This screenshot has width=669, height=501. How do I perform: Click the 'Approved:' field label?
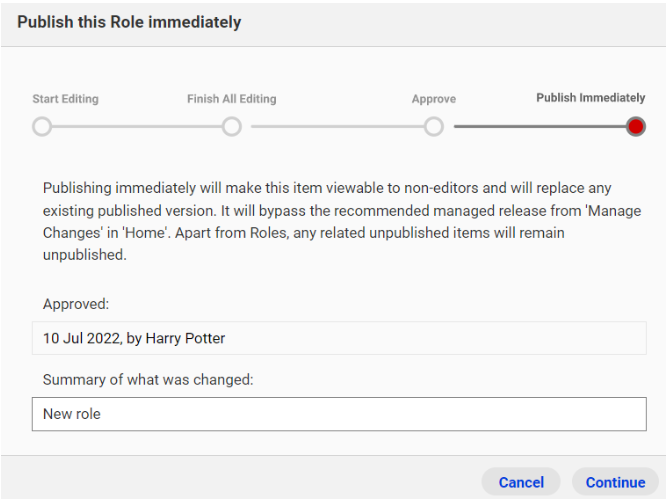click(76, 304)
